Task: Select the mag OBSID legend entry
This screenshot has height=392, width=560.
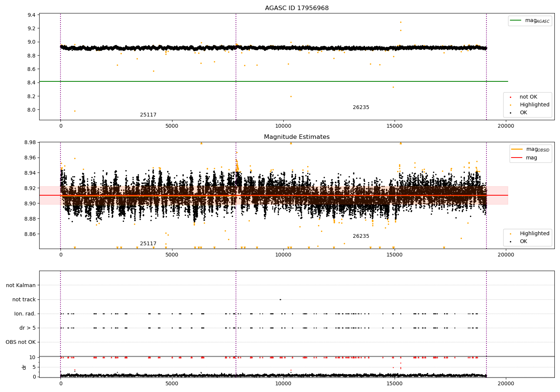Action: (x=530, y=149)
